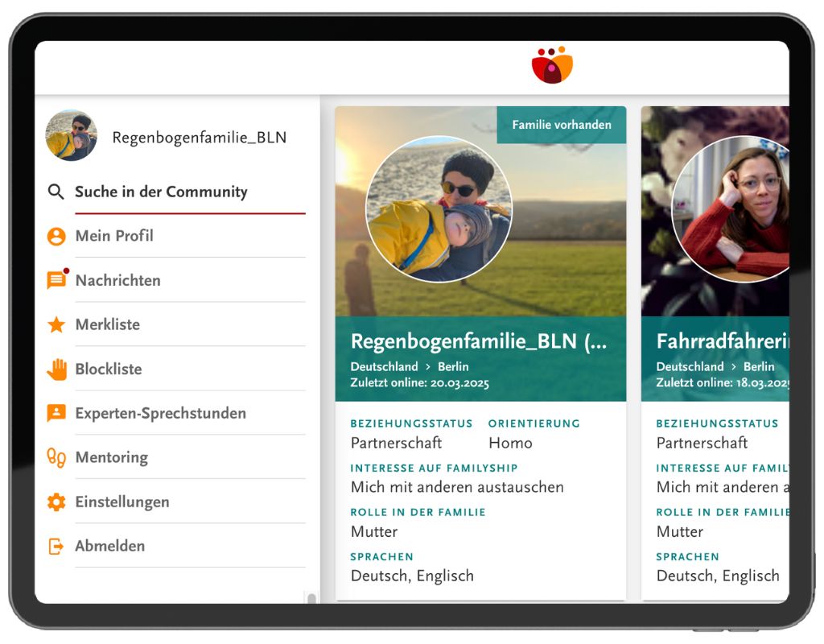Click the Mentoring footprints icon
The height and width of the screenshot is (644, 824).
[56, 457]
